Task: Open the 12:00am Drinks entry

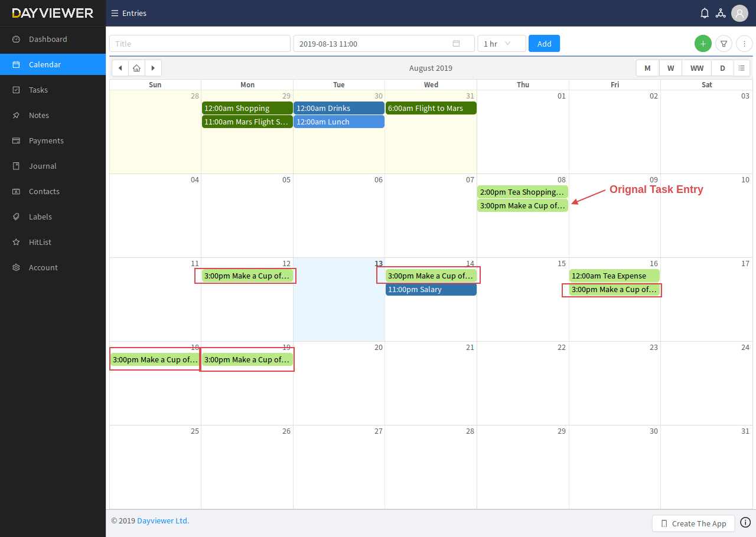Action: [339, 108]
